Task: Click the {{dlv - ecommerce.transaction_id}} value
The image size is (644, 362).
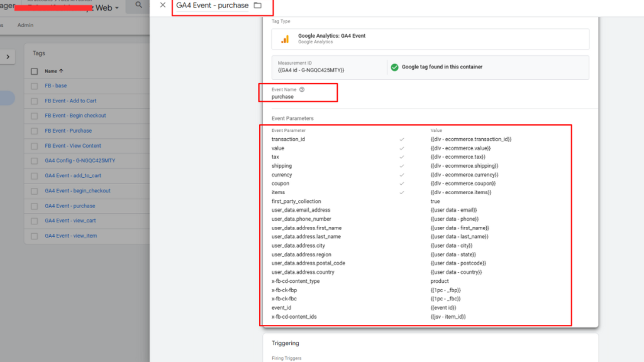Action: coord(470,139)
